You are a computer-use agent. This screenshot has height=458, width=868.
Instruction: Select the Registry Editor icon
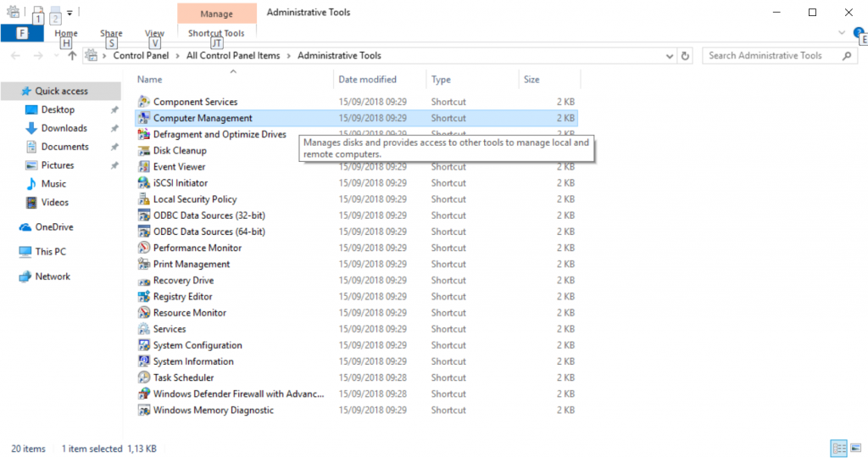(144, 296)
